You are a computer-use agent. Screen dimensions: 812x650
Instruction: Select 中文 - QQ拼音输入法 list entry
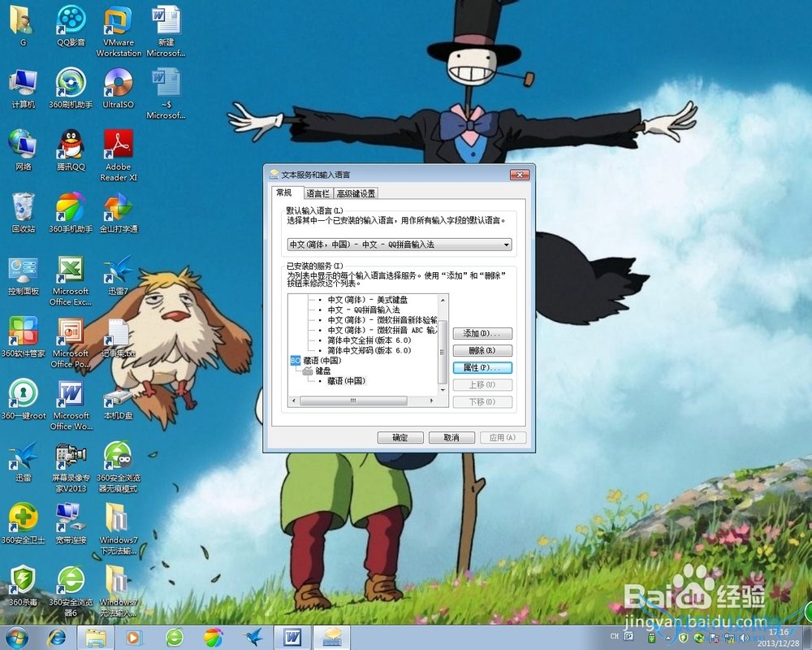[364, 310]
